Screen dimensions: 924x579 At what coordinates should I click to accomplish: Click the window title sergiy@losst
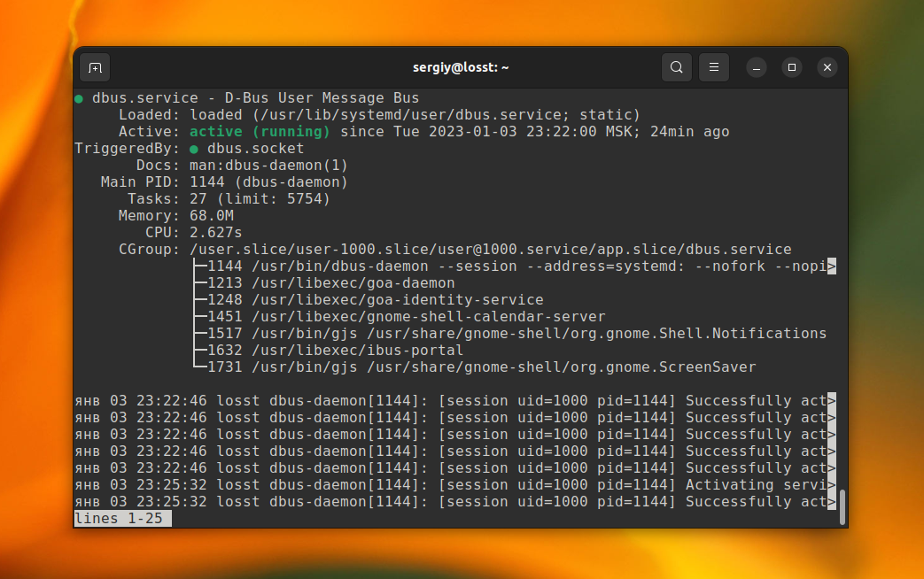tap(461, 67)
